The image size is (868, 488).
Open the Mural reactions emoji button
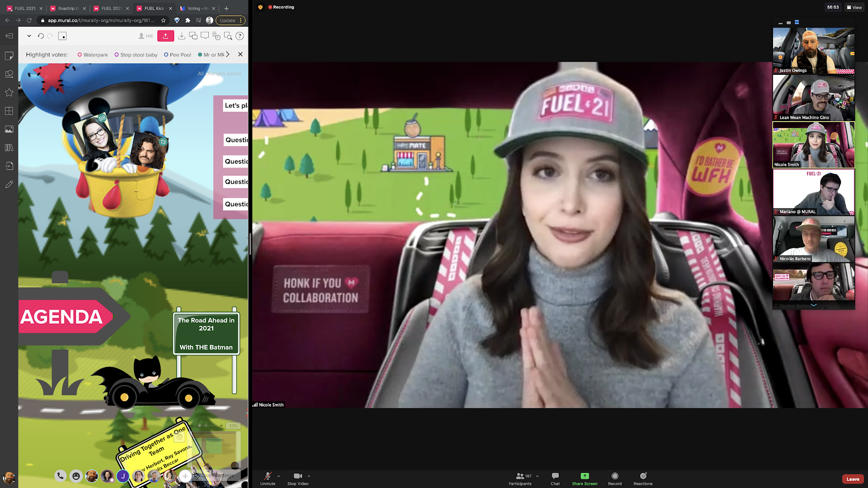76,476
